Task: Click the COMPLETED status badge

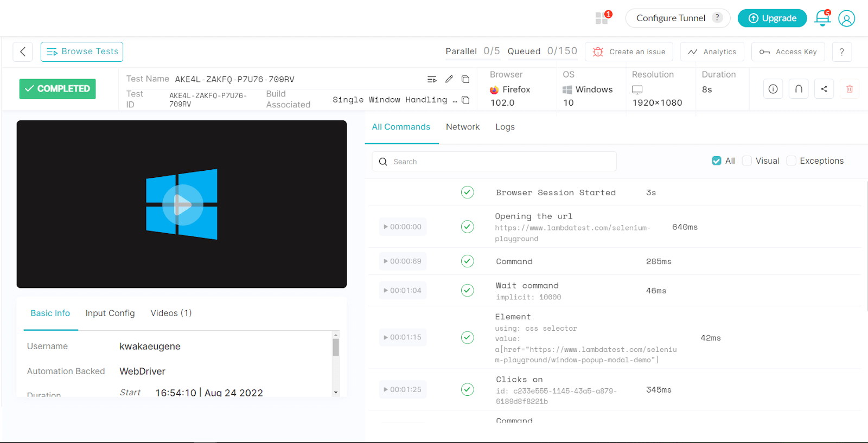Action: 58,89
